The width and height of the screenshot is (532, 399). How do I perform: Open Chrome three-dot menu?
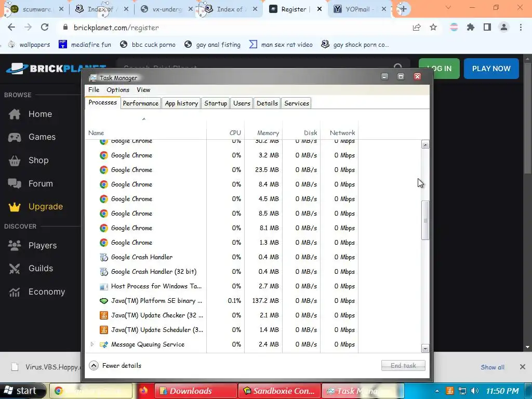point(521,27)
